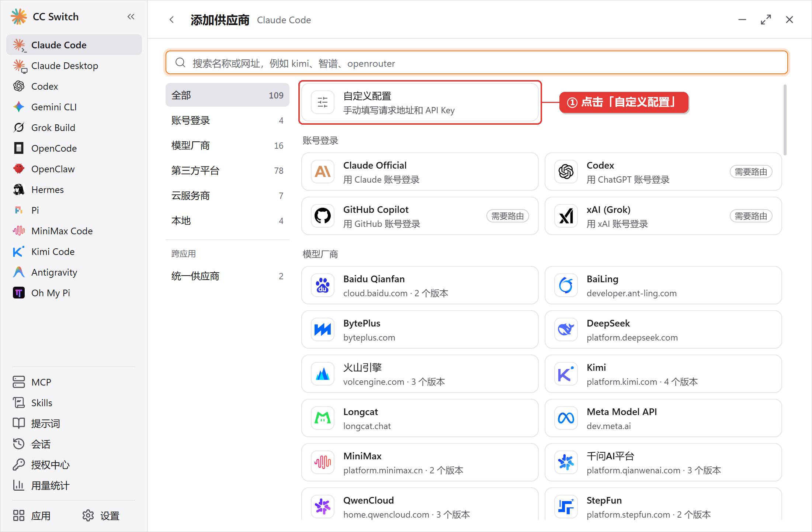The width and height of the screenshot is (812, 532).
Task: Filter by 云服务商 category
Action: (x=228, y=196)
